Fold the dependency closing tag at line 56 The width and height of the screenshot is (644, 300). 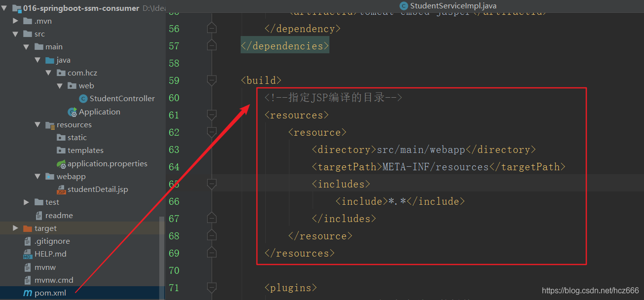212,29
